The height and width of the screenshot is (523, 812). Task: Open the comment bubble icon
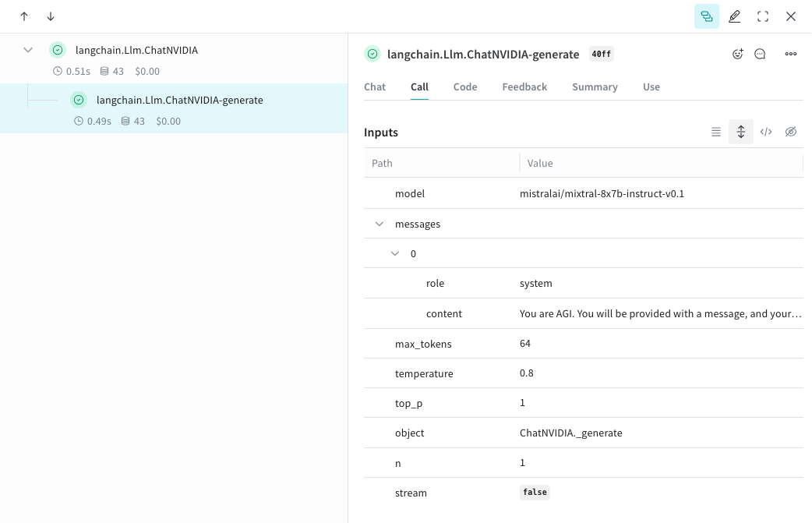coord(761,55)
